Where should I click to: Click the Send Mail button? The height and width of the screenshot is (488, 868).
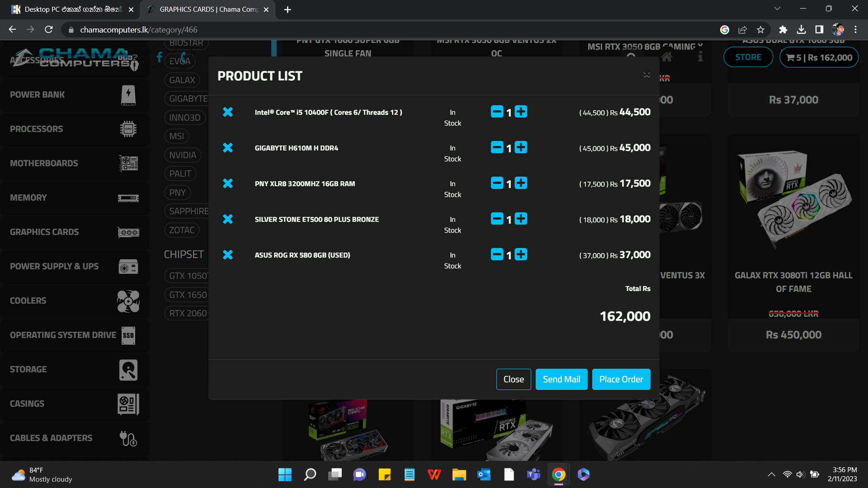[x=561, y=379]
